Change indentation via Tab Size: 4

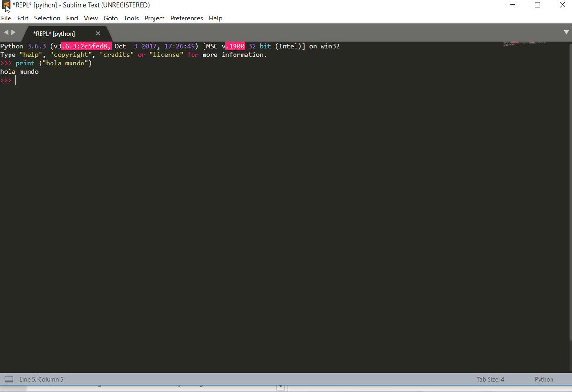[490, 379]
